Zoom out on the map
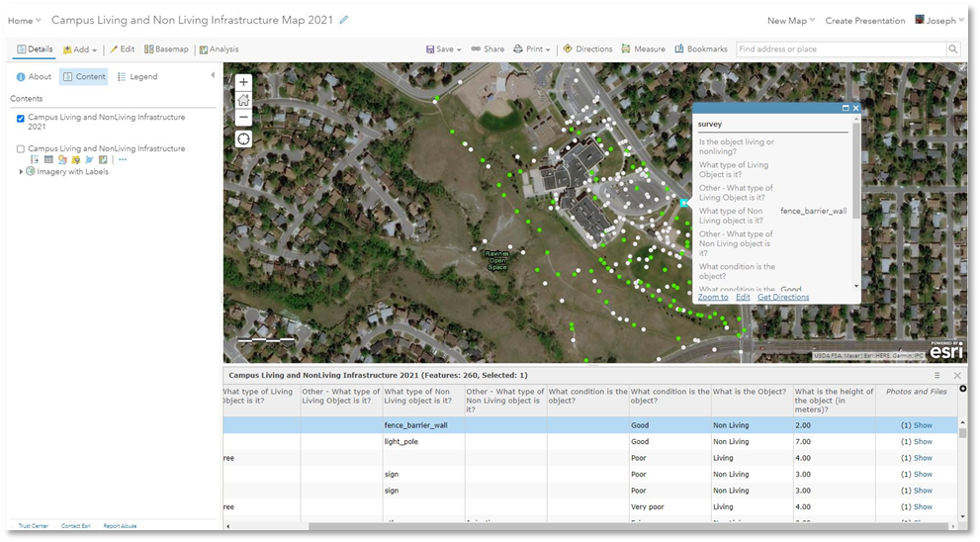 pyautogui.click(x=243, y=118)
